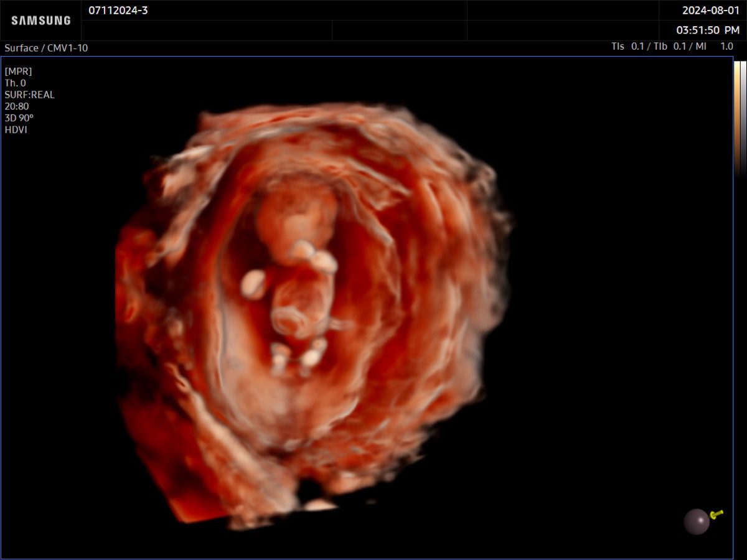This screenshot has width=747, height=560.
Task: Click the light source sphere icon
Action: pyautogui.click(x=696, y=522)
